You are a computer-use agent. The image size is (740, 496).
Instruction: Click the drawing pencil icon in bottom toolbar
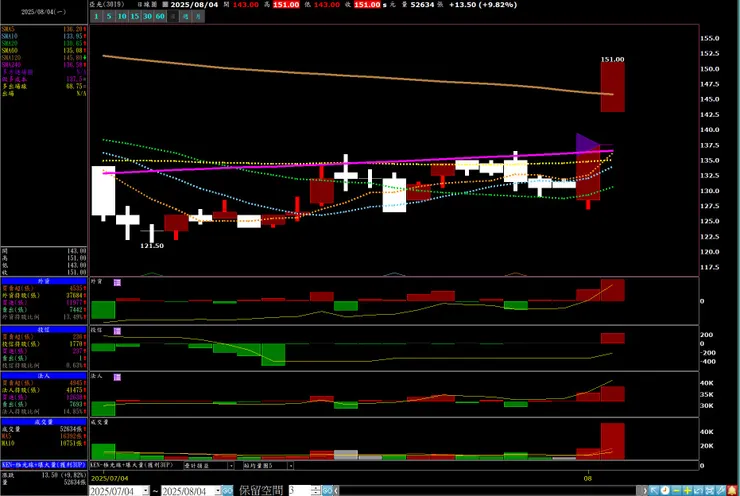click(x=721, y=491)
